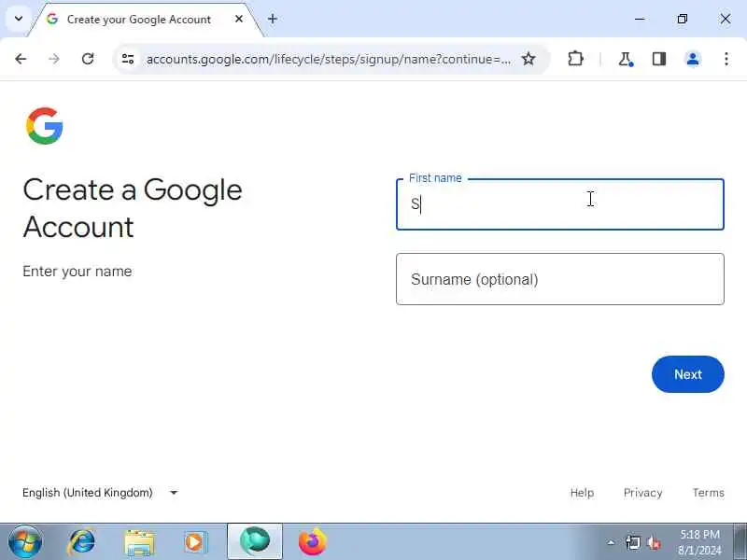
Task: Minimize the browser window
Action: 640,19
